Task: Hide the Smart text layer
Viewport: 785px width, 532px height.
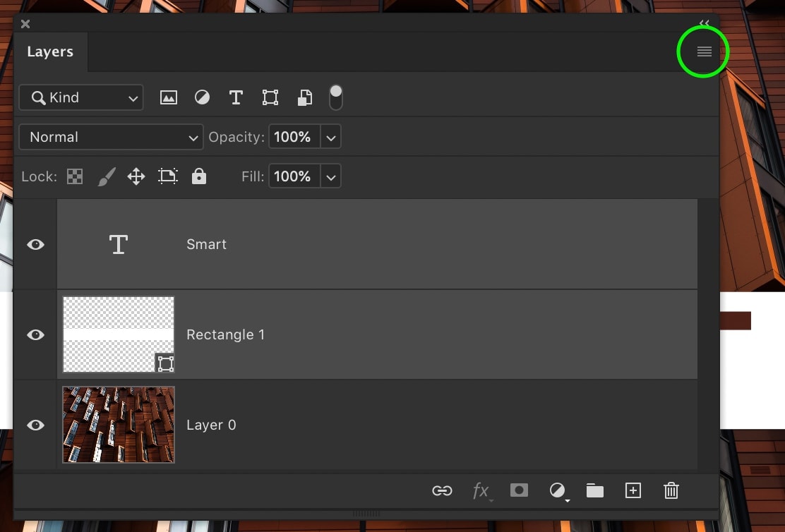Action: pos(35,244)
